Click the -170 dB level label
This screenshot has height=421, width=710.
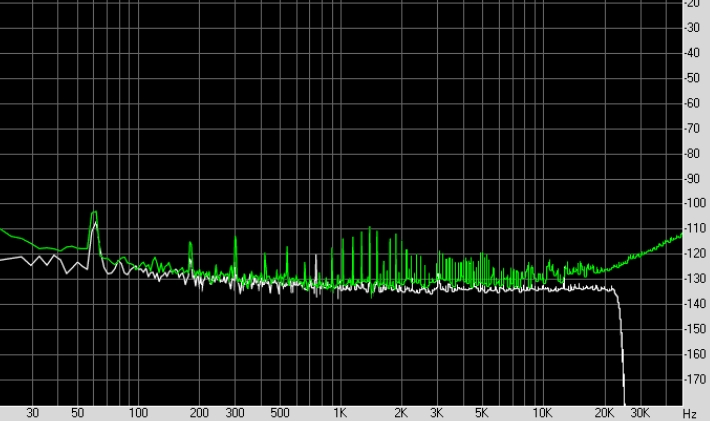click(694, 379)
